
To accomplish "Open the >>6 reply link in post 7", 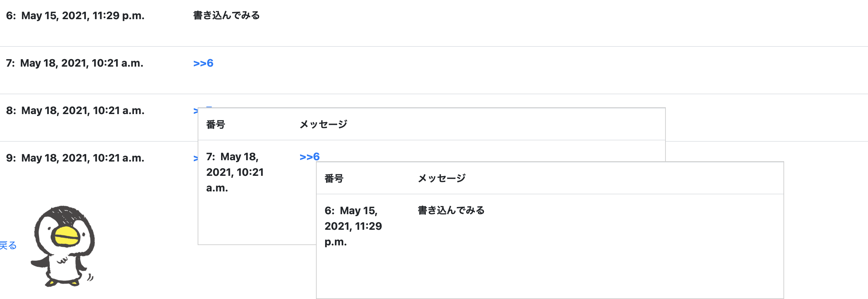I will (x=203, y=63).
